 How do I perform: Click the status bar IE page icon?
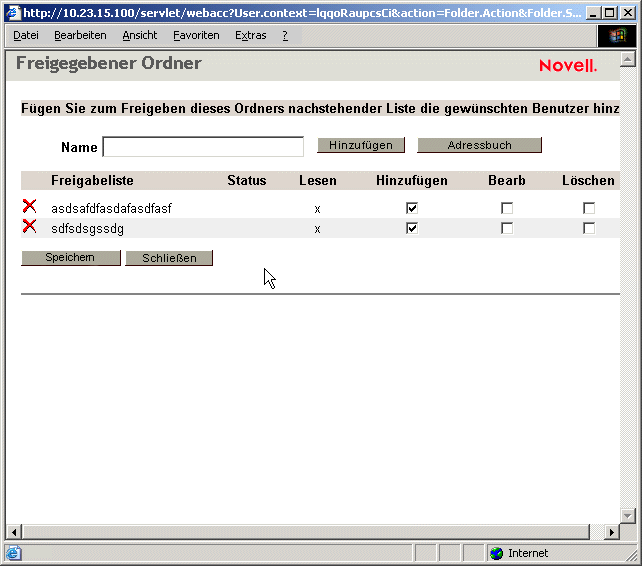[x=14, y=553]
